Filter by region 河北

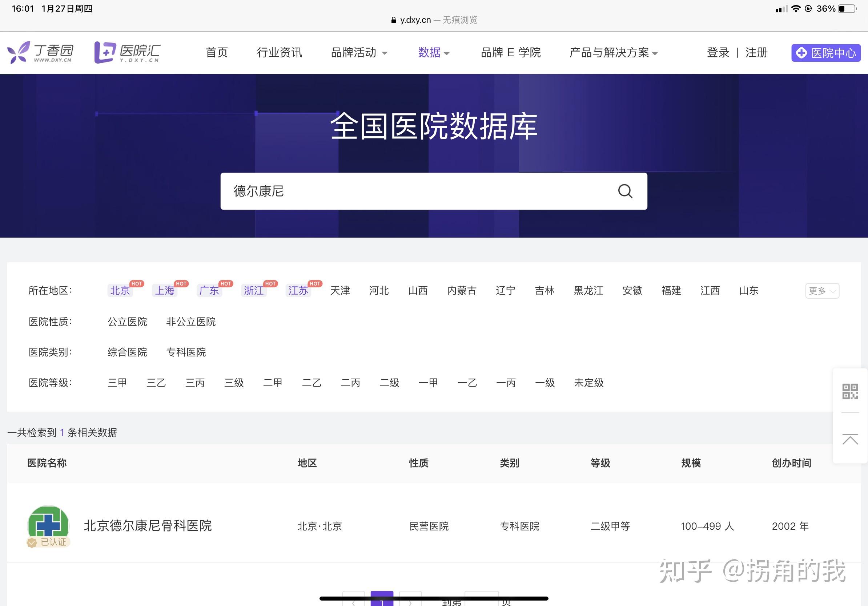click(x=379, y=290)
